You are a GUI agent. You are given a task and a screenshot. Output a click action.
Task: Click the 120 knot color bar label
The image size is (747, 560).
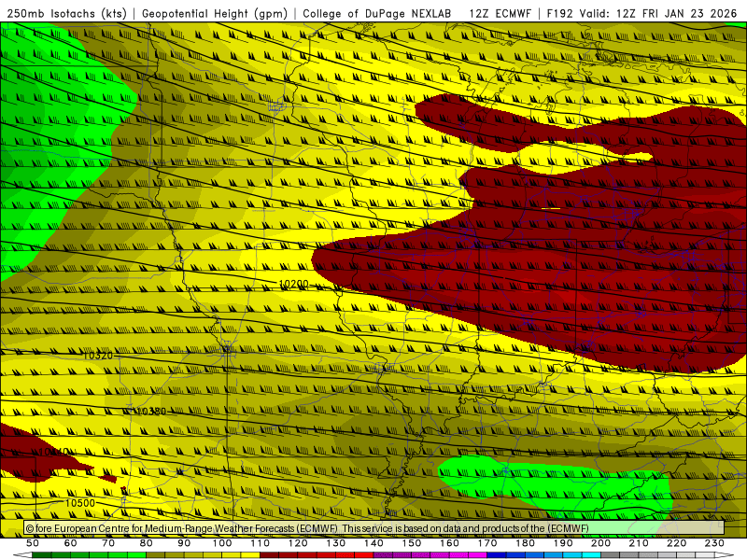point(298,543)
